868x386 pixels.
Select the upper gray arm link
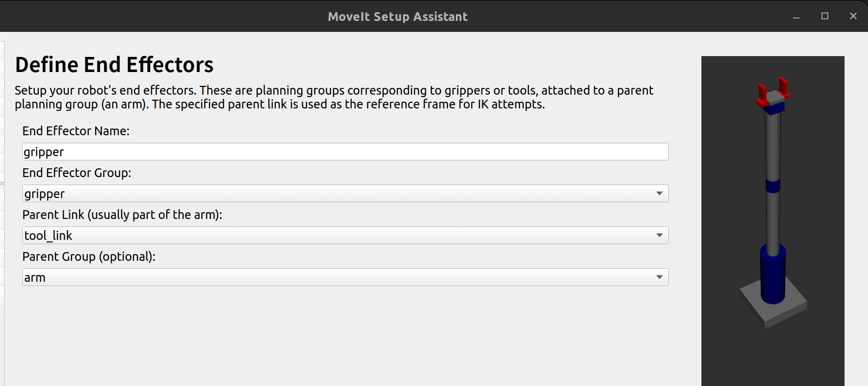[773, 147]
